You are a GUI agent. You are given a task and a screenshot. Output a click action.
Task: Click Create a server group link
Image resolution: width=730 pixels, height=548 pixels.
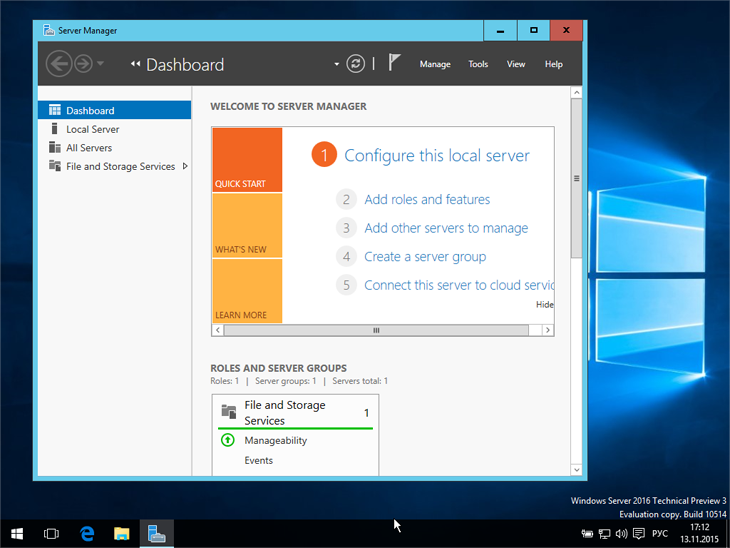click(425, 256)
